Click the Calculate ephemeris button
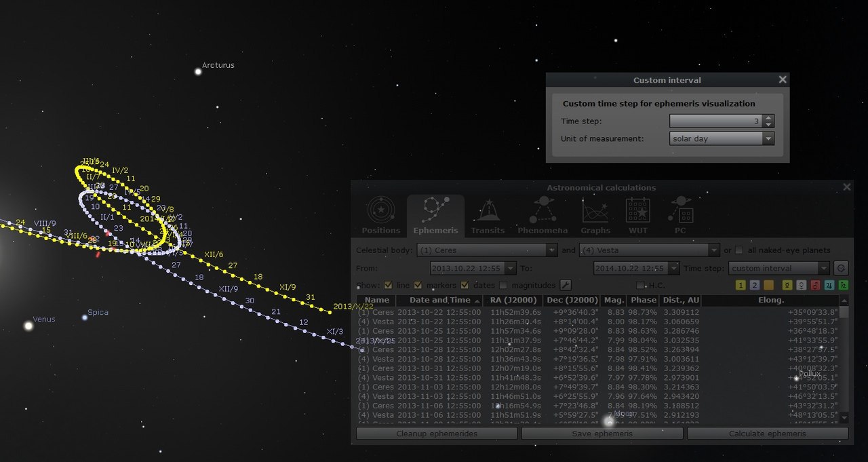Image resolution: width=868 pixels, height=462 pixels. pos(768,434)
